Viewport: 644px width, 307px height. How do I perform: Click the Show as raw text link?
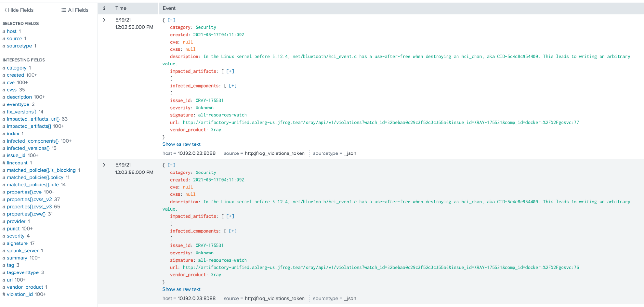tap(181, 144)
